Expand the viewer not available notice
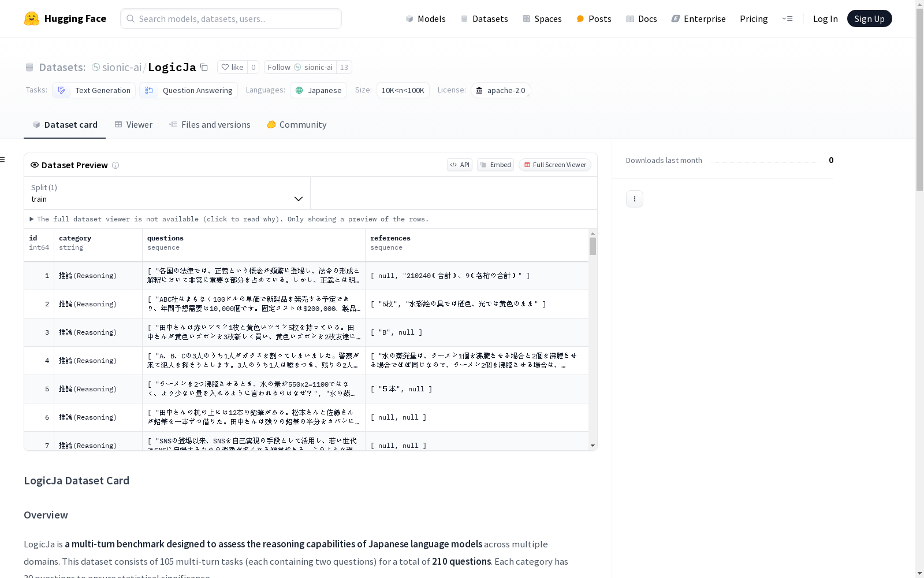The height and width of the screenshot is (578, 924). (x=229, y=219)
